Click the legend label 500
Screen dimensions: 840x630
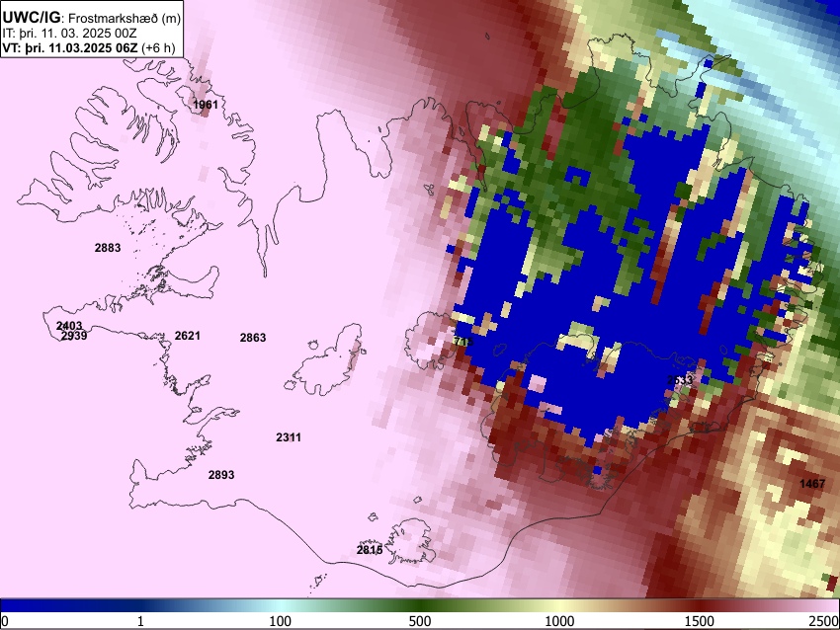tap(420, 621)
